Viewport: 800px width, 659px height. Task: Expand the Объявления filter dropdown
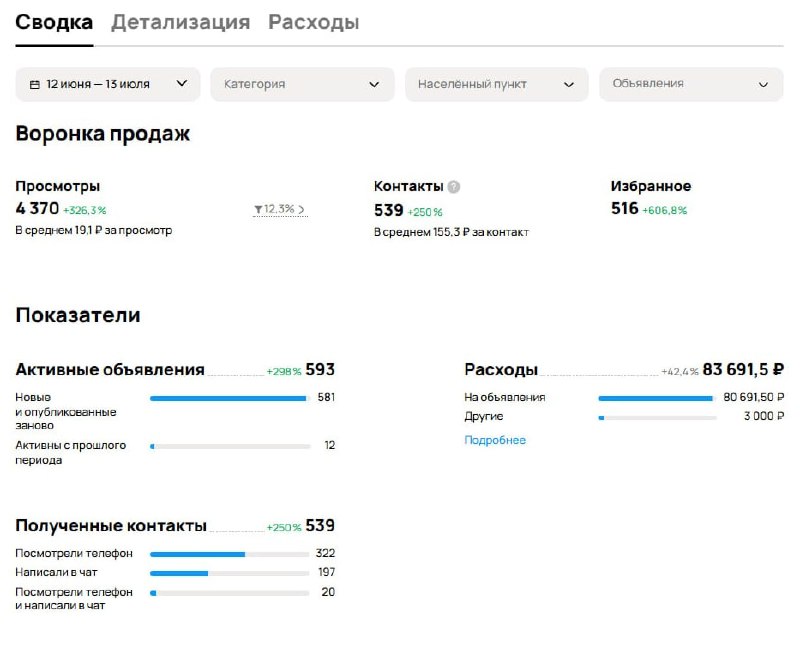click(x=691, y=84)
